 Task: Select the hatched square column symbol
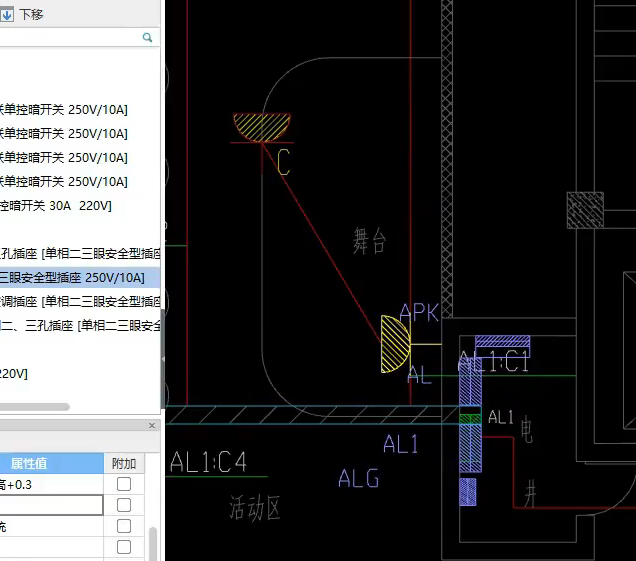click(585, 210)
